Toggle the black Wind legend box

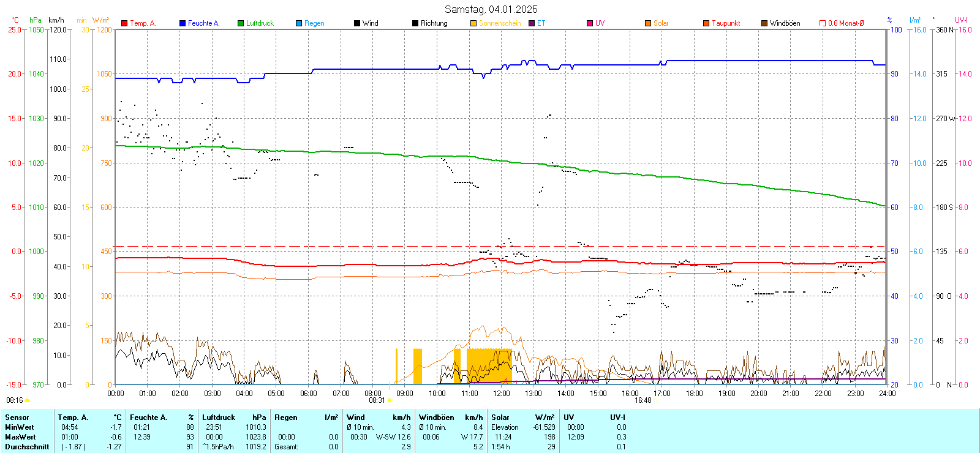pyautogui.click(x=357, y=23)
